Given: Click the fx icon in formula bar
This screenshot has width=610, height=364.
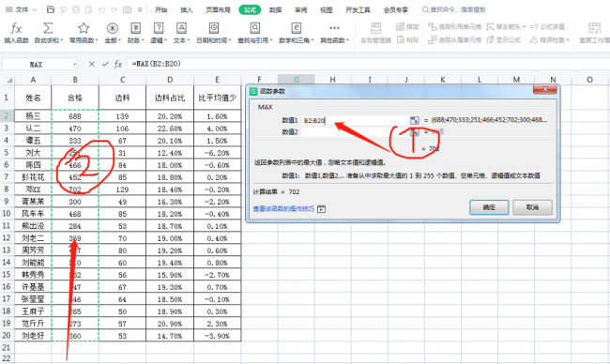Looking at the screenshot, I should 118,64.
